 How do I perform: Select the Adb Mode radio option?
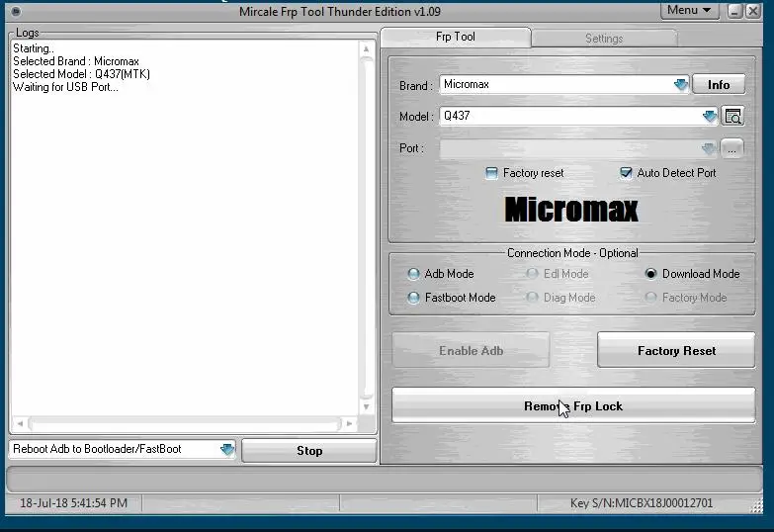pos(413,274)
